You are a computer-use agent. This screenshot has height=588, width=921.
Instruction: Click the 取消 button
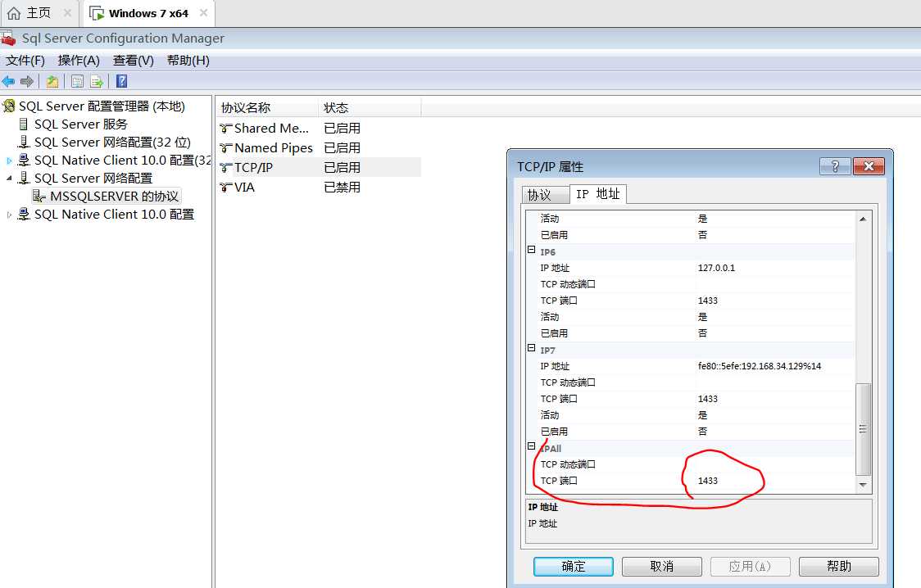click(x=662, y=566)
